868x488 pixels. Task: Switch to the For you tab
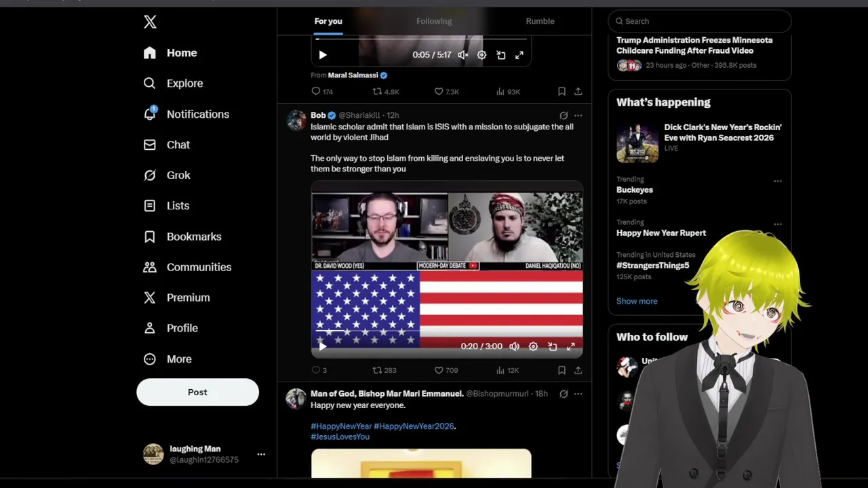click(328, 21)
